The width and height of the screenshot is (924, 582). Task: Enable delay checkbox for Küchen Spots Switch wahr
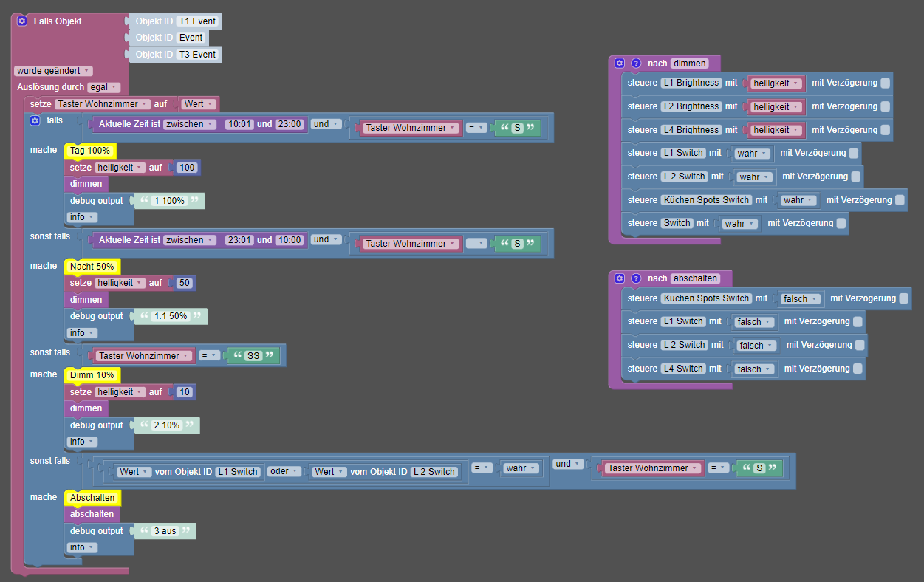tap(900, 200)
